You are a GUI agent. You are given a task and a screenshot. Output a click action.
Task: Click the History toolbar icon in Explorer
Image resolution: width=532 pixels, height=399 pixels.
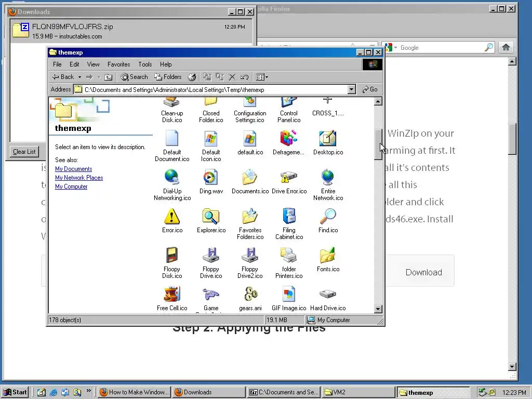(192, 77)
